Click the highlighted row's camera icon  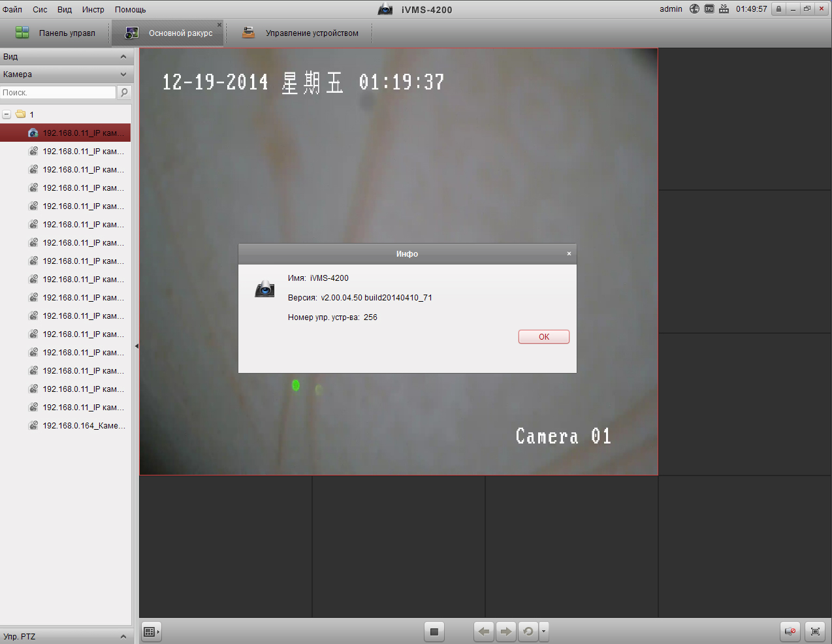point(33,133)
